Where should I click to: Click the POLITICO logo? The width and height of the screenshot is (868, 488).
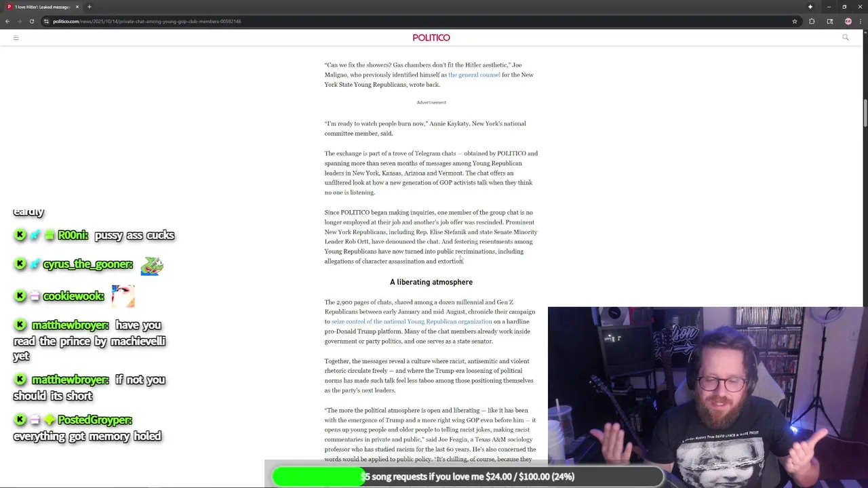pos(431,38)
